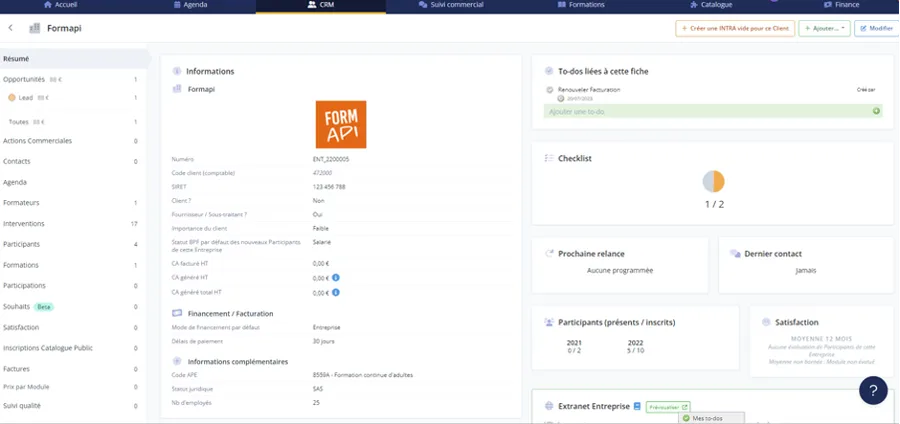Open the Finance tab
Screen dimensions: 900x424
pyautogui.click(x=841, y=5)
